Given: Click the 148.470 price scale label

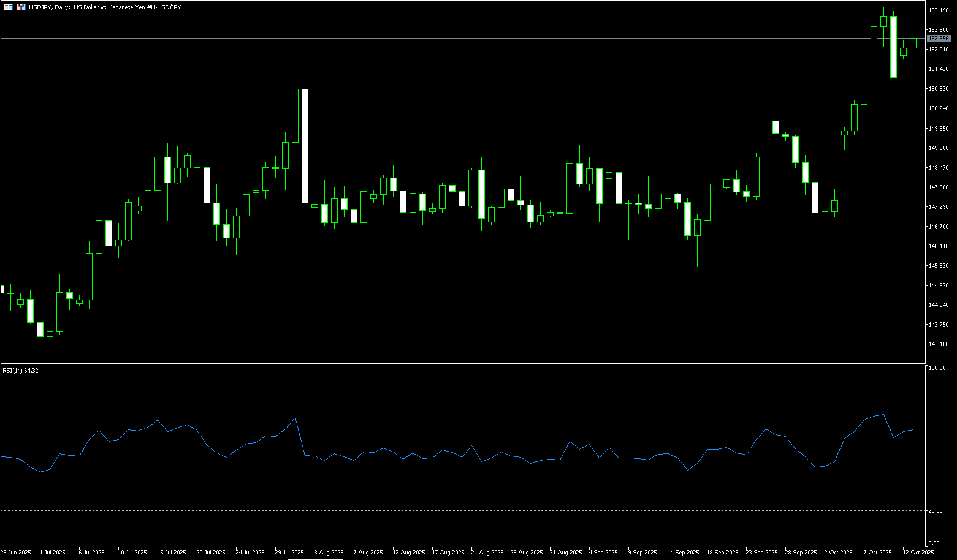Looking at the screenshot, I should pos(939,168).
